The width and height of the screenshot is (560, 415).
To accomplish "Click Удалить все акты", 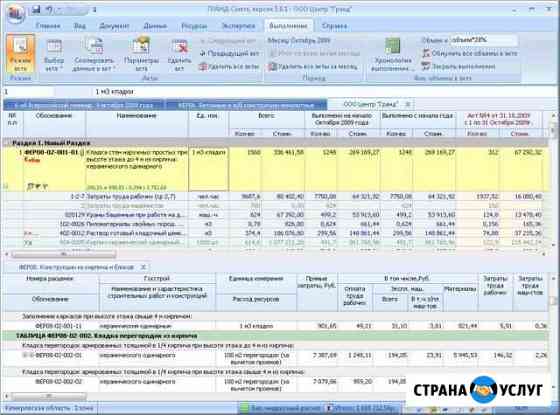I will (229, 66).
